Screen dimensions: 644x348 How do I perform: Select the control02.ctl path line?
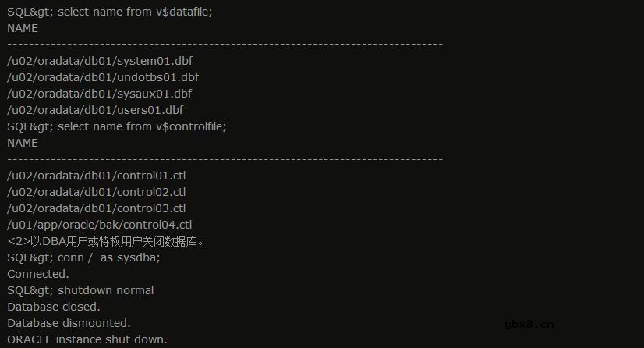pos(97,192)
